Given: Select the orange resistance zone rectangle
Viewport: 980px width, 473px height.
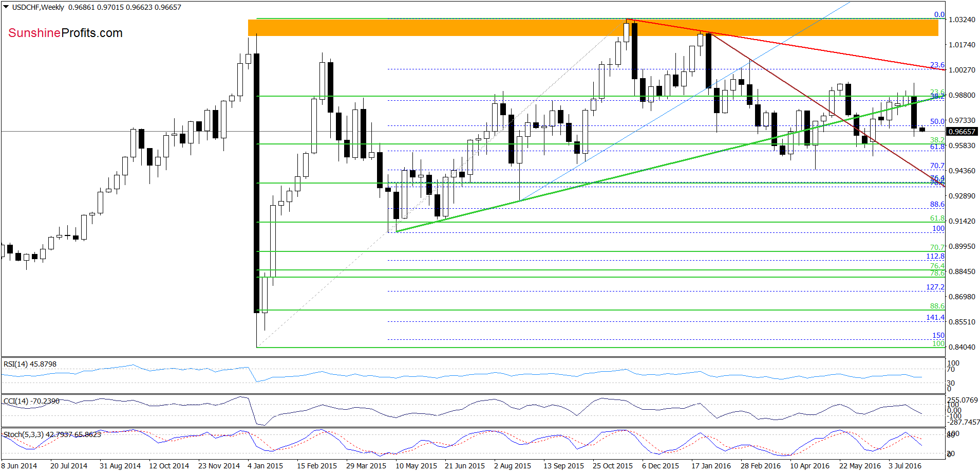Looking at the screenshot, I should pos(593,28).
